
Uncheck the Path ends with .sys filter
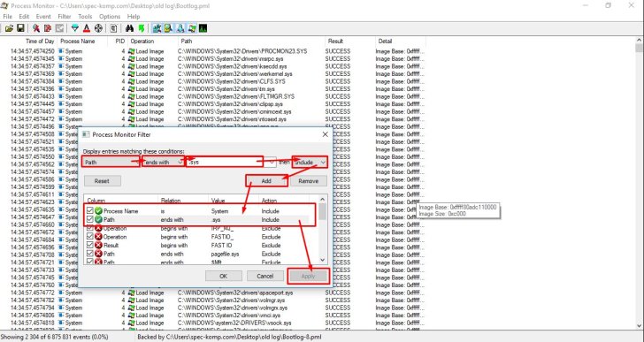tap(90, 219)
